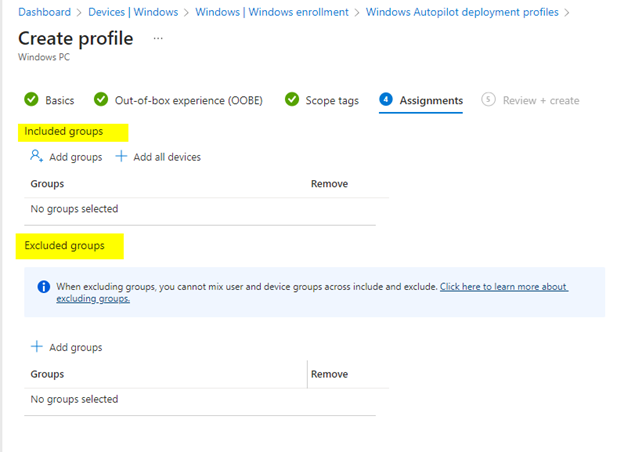Return to Windows Autopilot deployment profiles breadcrumb
624x452 pixels.
tap(462, 12)
